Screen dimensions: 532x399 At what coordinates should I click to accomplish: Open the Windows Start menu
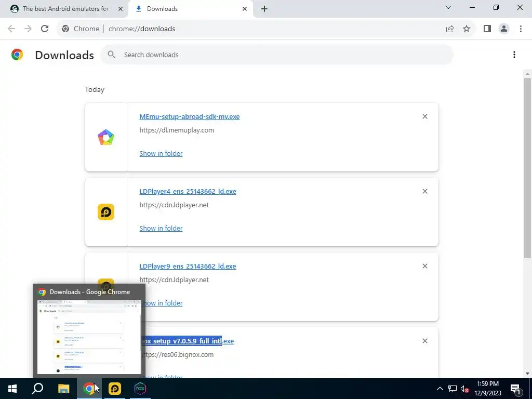click(12, 389)
